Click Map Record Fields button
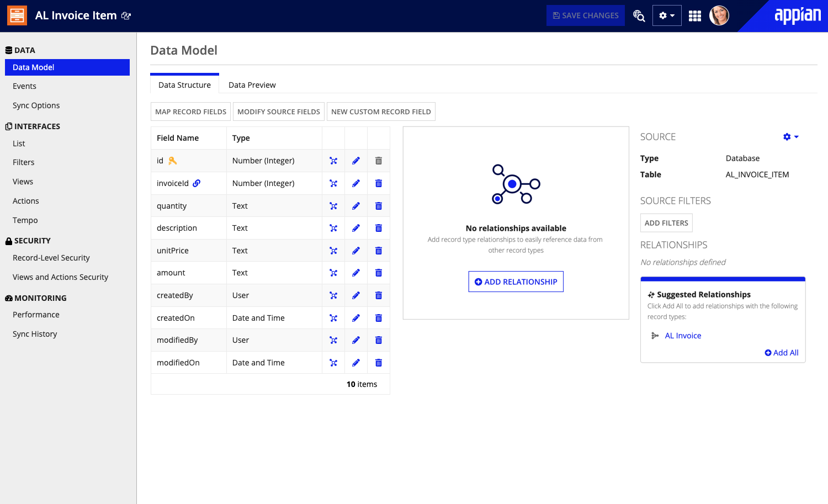The width and height of the screenshot is (828, 504). pyautogui.click(x=190, y=112)
